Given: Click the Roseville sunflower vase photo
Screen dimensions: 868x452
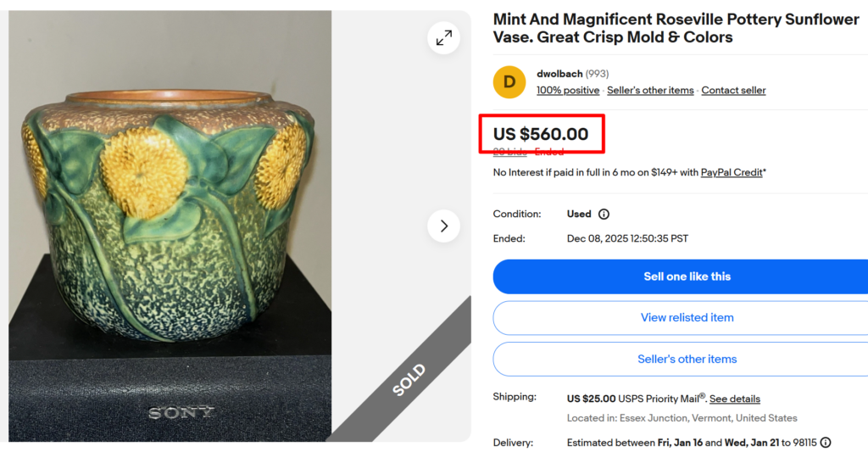Looking at the screenshot, I should pos(170,212).
